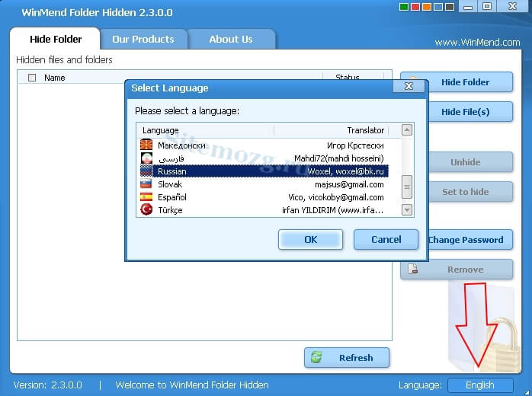Select the Español language row
532x396 pixels.
point(264,197)
